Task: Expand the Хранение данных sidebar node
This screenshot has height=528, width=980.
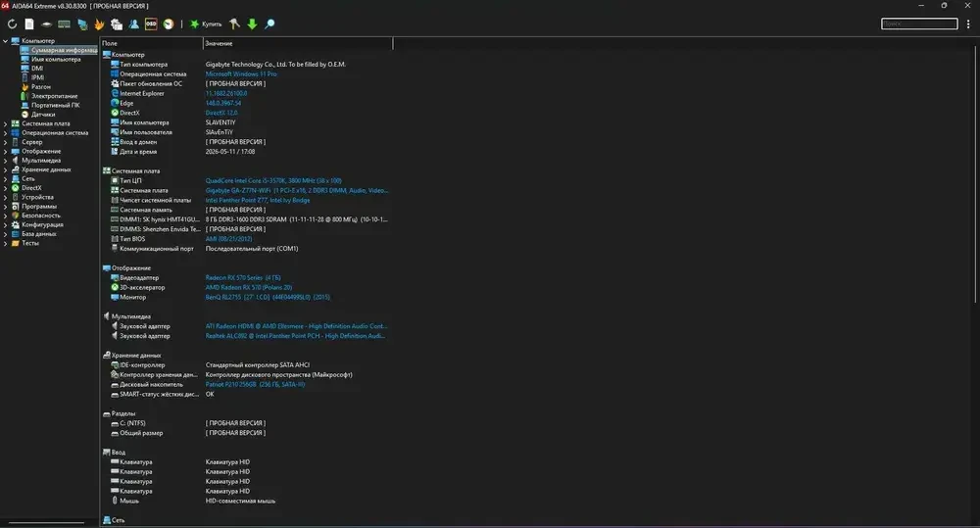Action: [x=6, y=169]
